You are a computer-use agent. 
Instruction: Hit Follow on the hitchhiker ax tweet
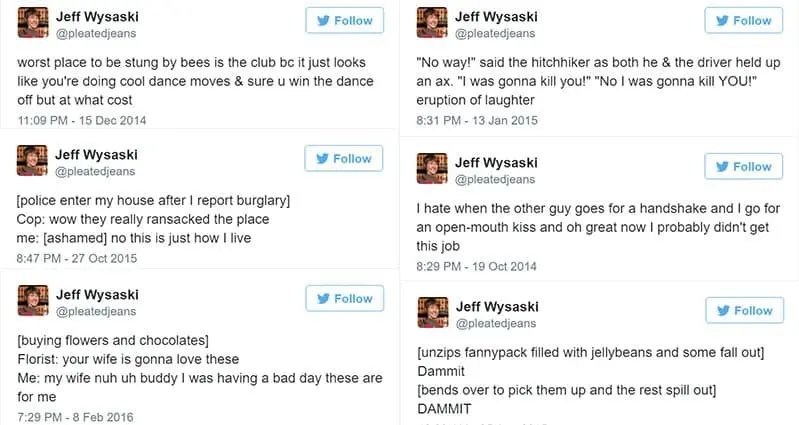pos(743,20)
